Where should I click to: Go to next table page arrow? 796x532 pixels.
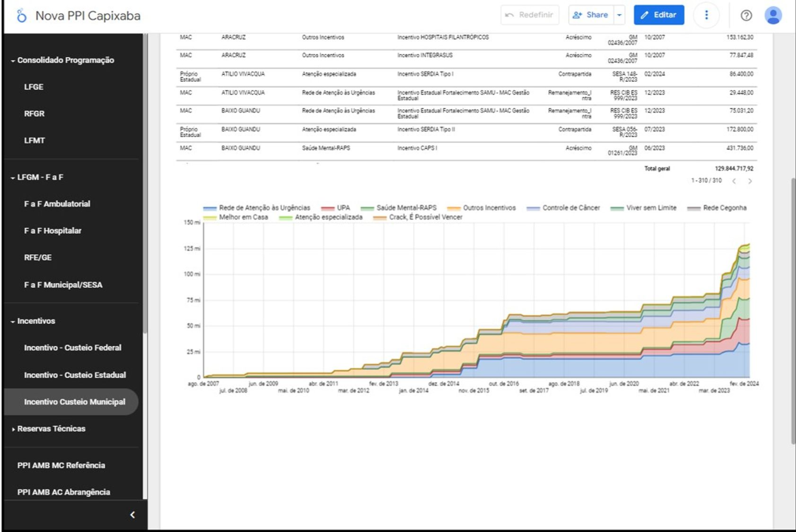tap(750, 181)
